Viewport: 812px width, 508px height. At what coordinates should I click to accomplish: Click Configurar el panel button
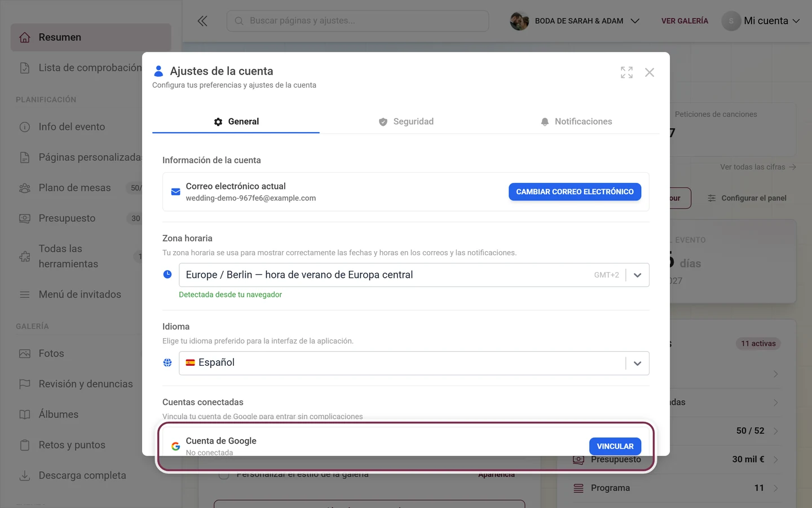(747, 198)
